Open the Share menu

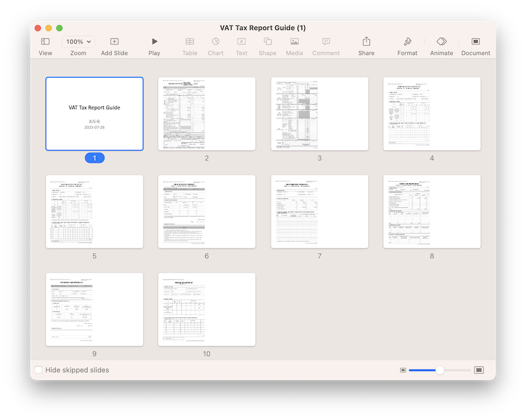pos(366,41)
